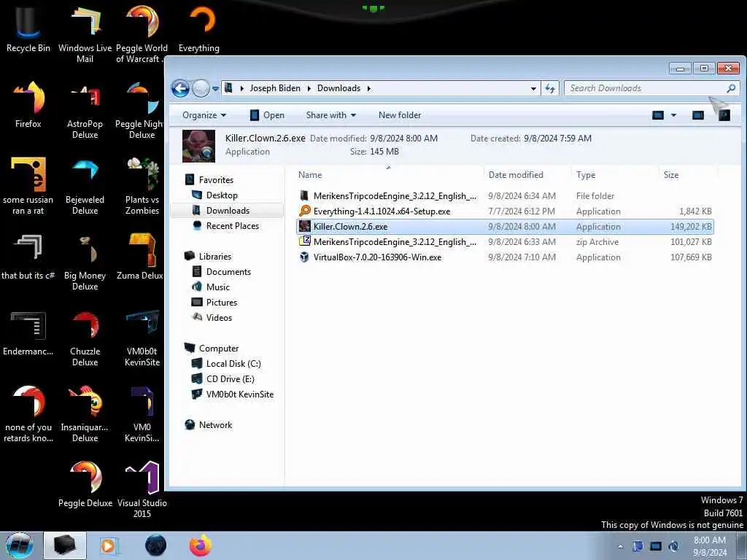Go to Joseph Biden in breadcrumb

click(275, 88)
